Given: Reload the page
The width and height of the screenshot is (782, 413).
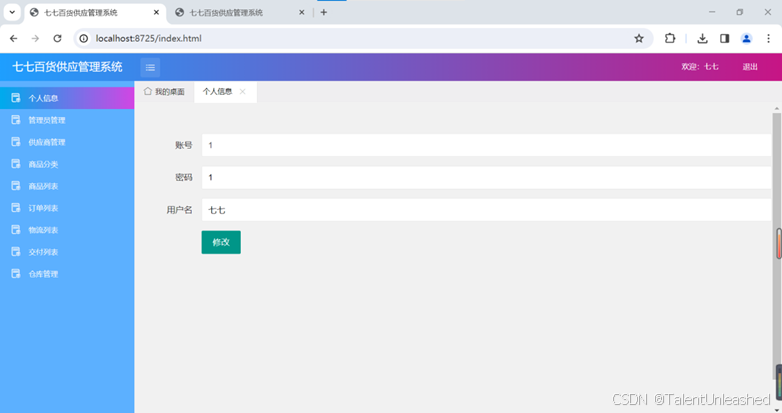Looking at the screenshot, I should [x=57, y=38].
